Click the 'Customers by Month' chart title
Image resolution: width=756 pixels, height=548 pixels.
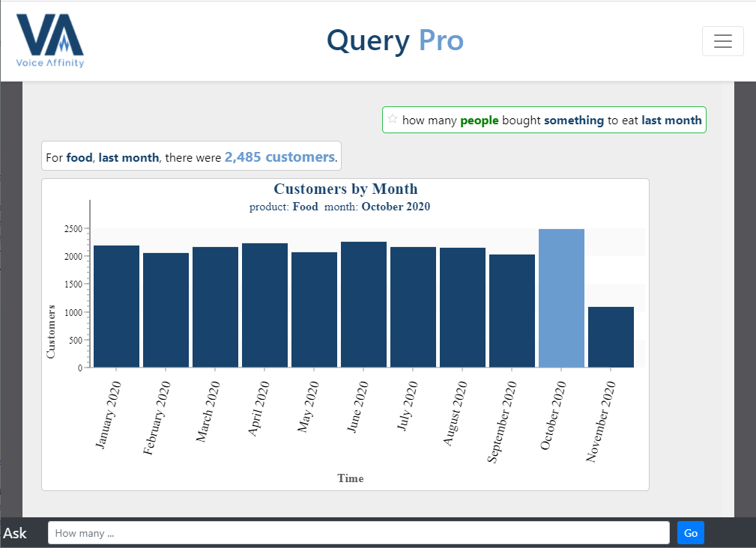coord(345,189)
